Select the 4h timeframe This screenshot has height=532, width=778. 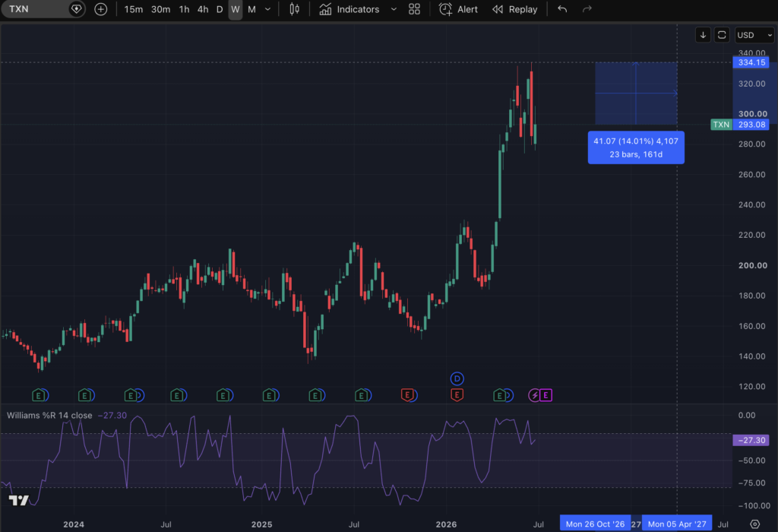tap(203, 9)
